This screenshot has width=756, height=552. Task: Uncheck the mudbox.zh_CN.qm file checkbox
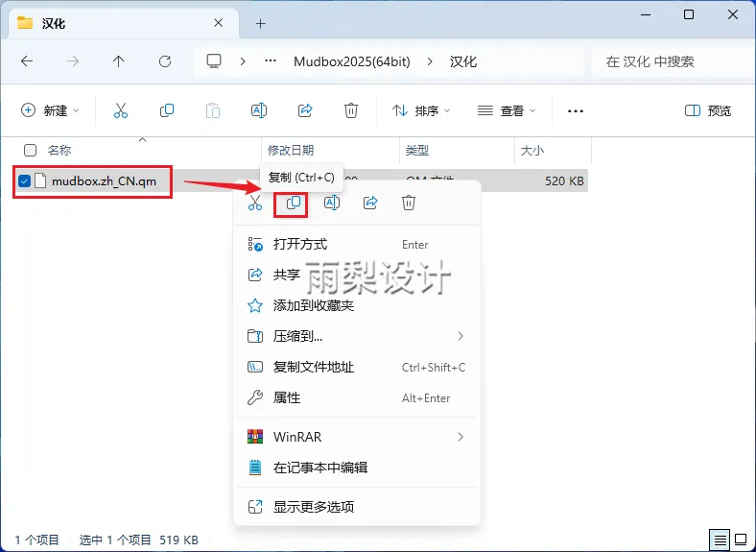coord(25,180)
